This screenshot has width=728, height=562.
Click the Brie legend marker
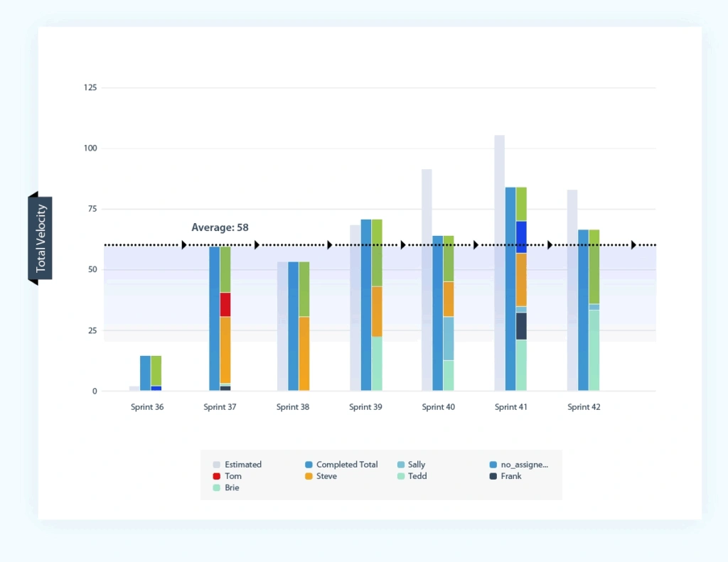pos(217,488)
